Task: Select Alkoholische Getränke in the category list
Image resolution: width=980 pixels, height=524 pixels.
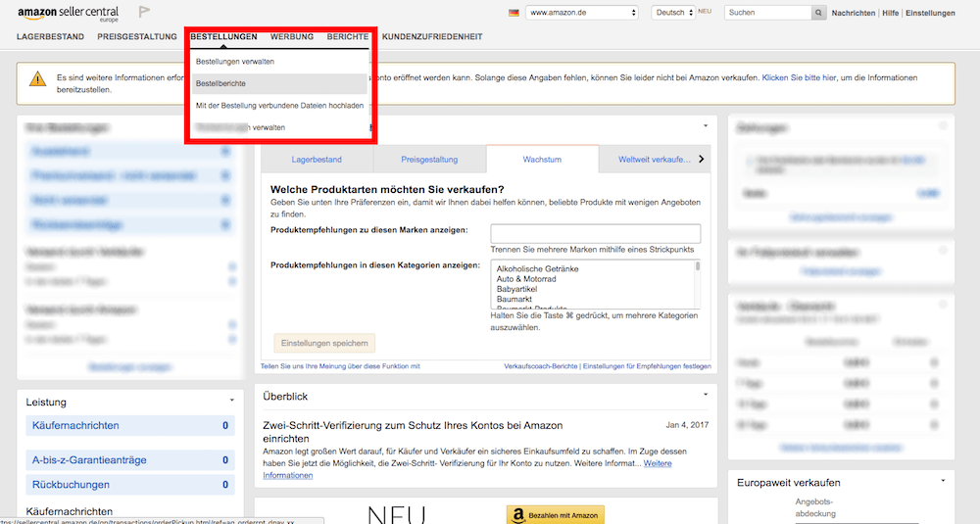Action: 537,269
